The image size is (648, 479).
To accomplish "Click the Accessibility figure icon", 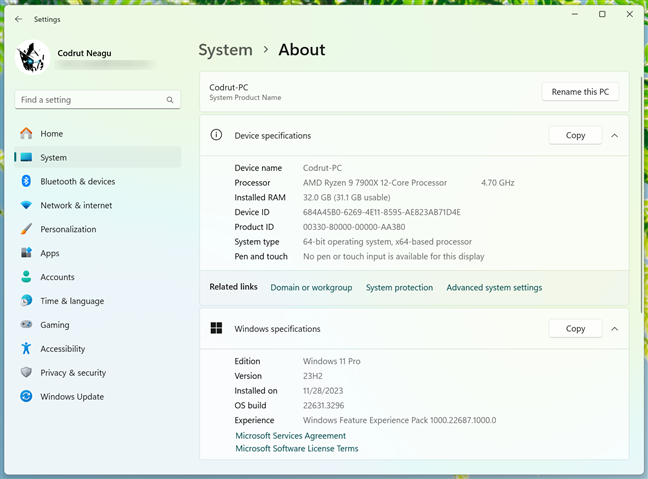I will point(26,348).
